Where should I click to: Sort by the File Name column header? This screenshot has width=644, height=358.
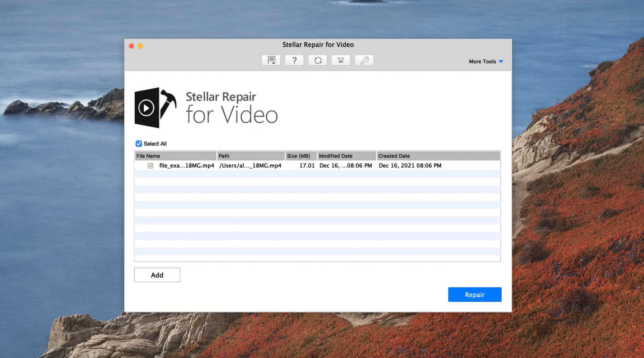click(176, 156)
